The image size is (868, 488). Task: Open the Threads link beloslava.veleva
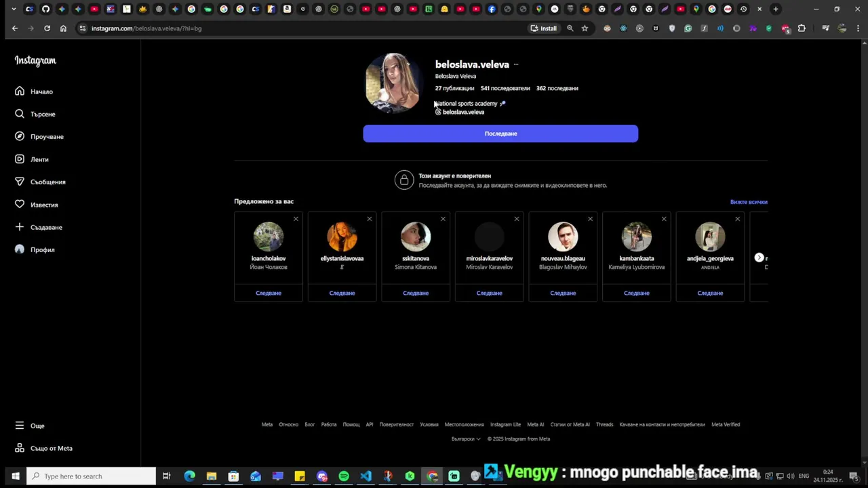pos(460,112)
